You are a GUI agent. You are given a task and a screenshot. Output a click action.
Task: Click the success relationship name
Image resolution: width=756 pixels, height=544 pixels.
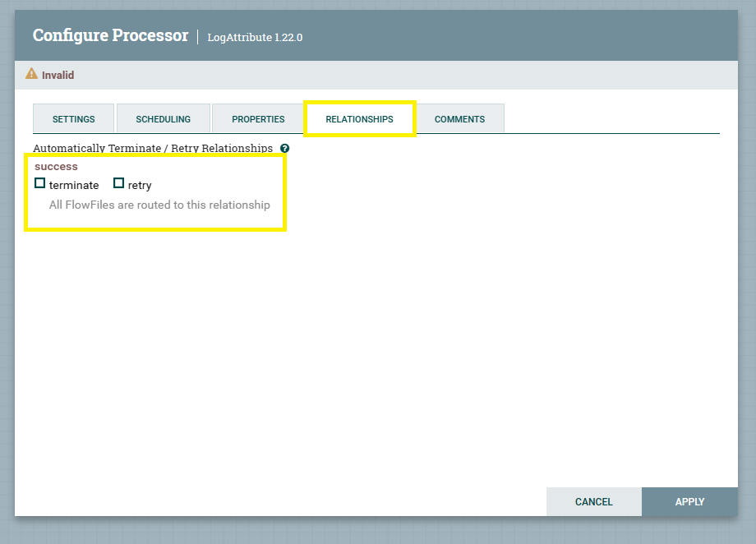(x=56, y=166)
